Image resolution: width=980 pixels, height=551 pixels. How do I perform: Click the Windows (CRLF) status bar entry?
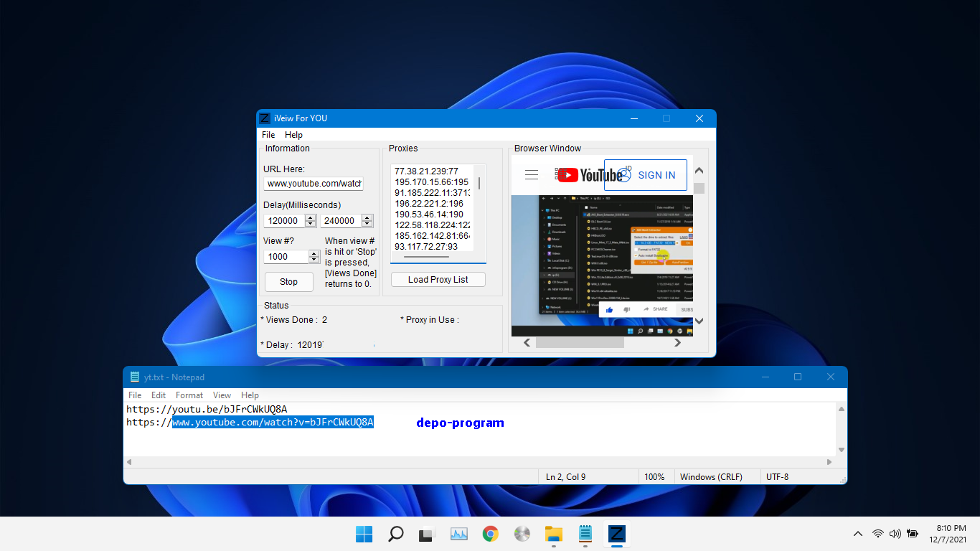point(711,477)
